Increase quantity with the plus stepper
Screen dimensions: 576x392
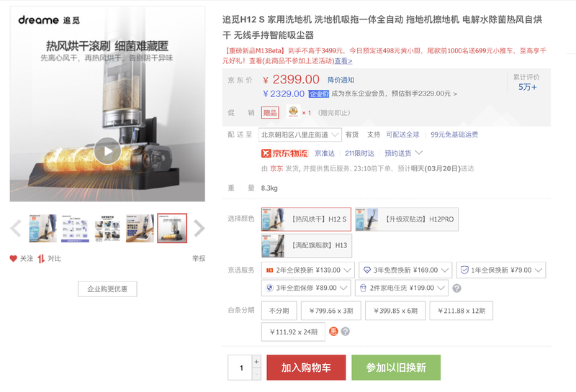coord(256,362)
